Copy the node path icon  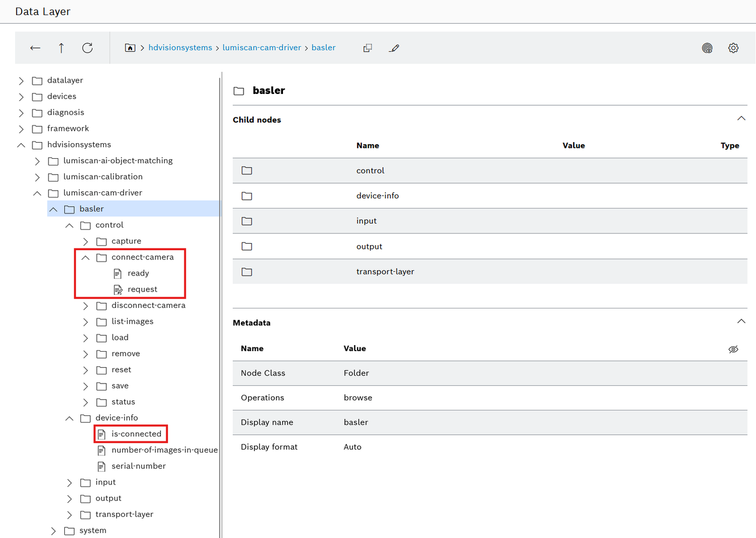click(x=368, y=48)
